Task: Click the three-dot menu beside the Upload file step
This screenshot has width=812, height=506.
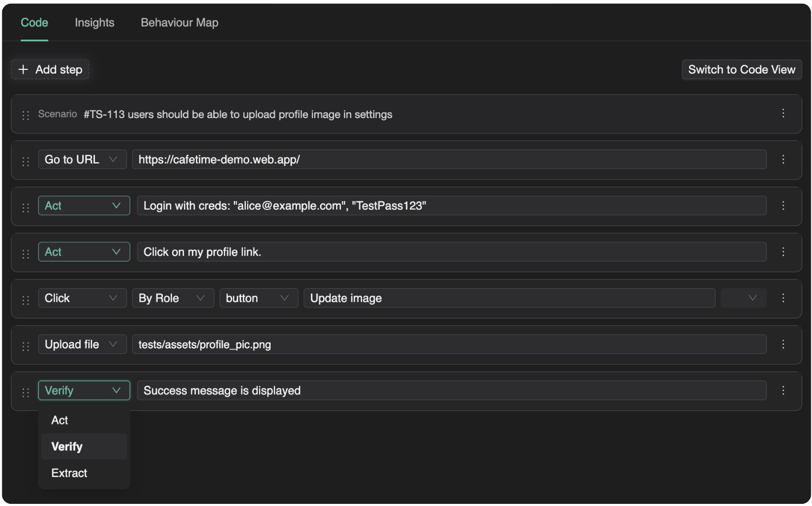Action: click(x=783, y=344)
